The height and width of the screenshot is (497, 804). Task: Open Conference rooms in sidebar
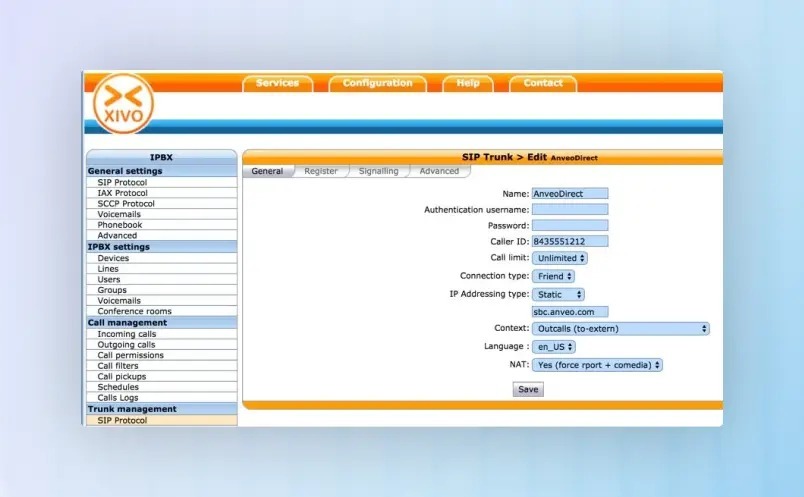click(x=134, y=311)
